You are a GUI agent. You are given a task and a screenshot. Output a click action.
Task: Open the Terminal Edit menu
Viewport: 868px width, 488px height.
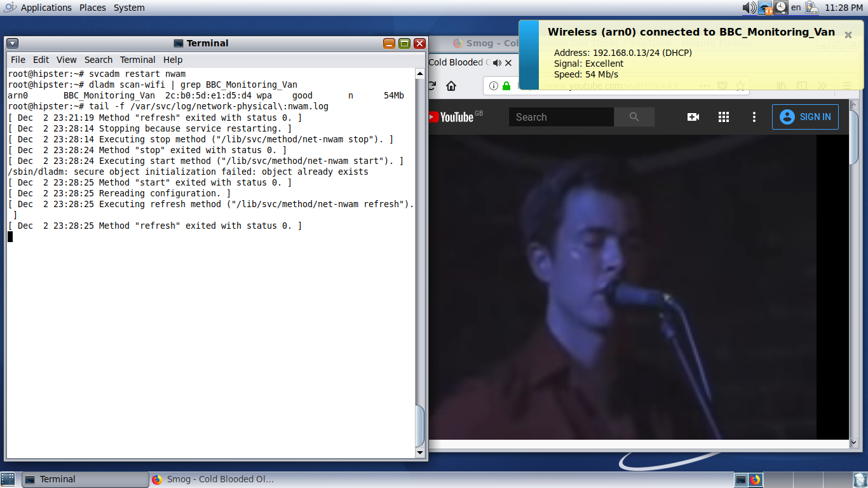41,60
